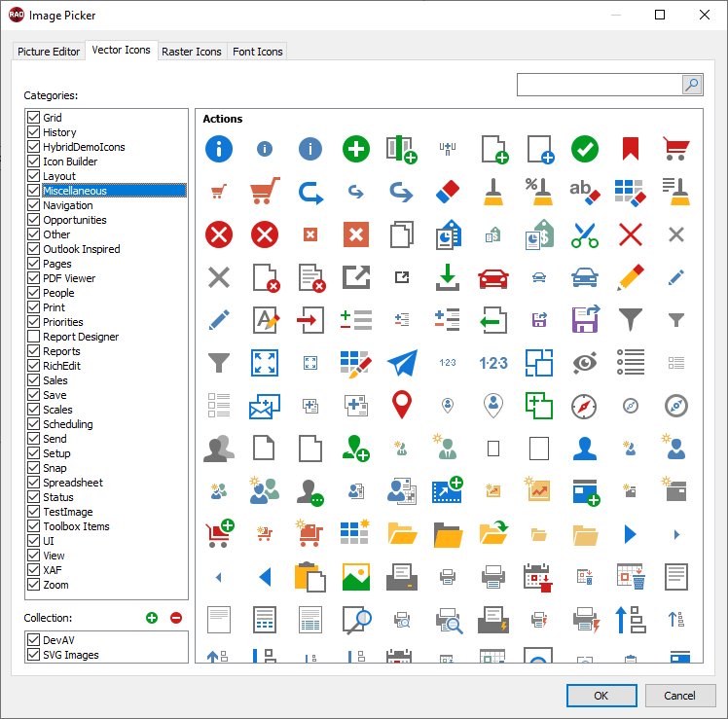
Task: Pick the red map pin icon
Action: [402, 405]
